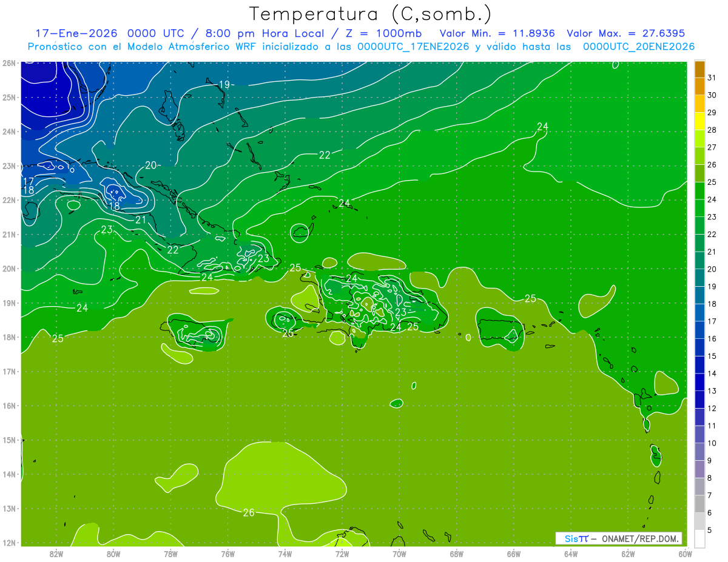Click the color bar label "31"
728x562 pixels.
pyautogui.click(x=712, y=78)
